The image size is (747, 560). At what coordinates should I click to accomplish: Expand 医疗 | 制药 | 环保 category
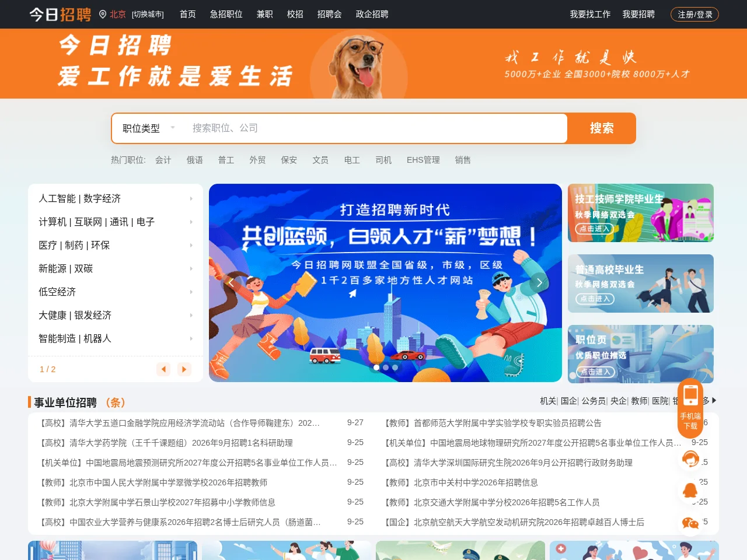coord(116,245)
